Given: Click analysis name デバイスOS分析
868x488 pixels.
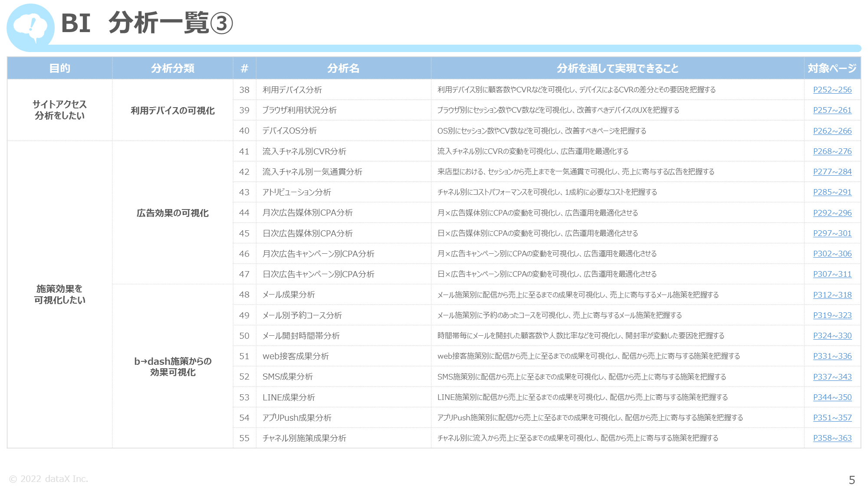Looking at the screenshot, I should coord(289,131).
